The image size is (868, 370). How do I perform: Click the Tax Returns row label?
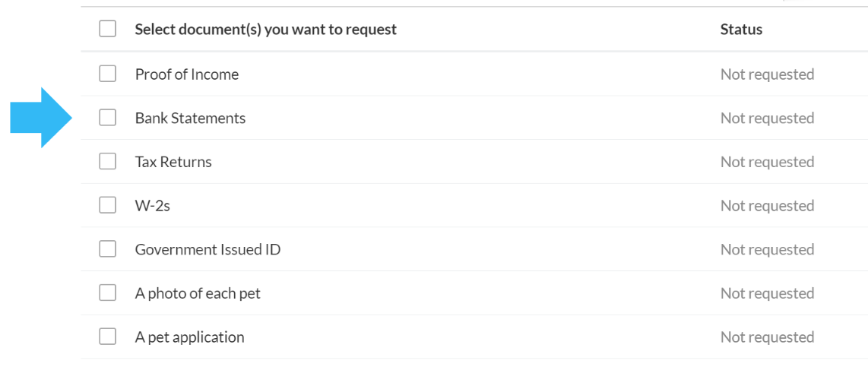tap(173, 162)
